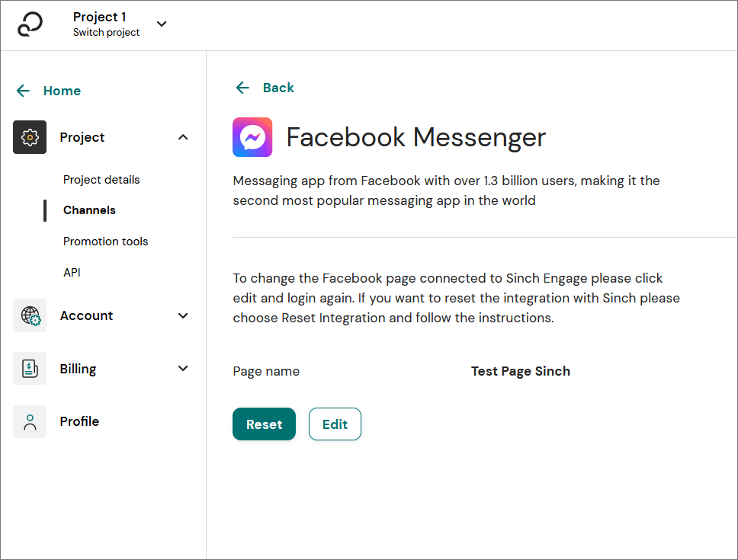Click the Project 1 project name
Viewport: 738px width, 560px height.
click(x=99, y=17)
